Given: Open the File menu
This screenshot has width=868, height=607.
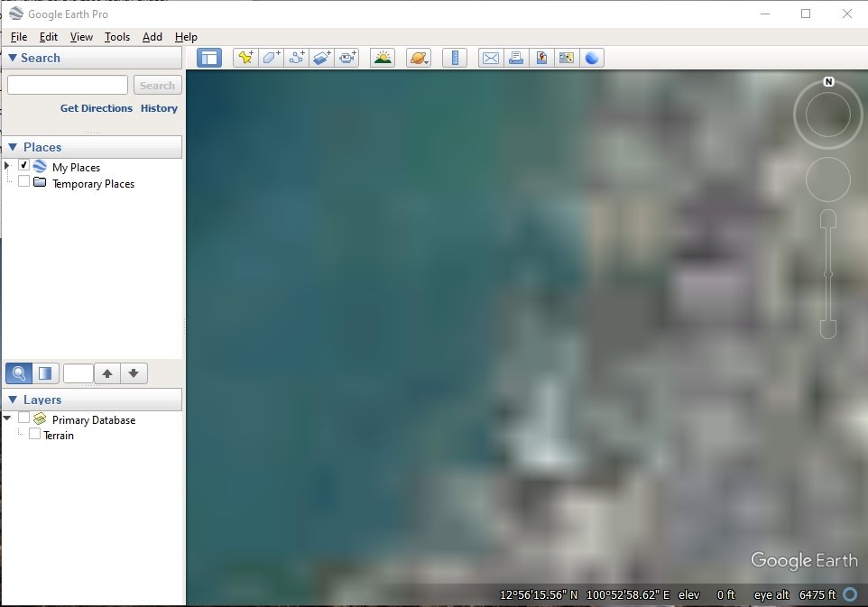Looking at the screenshot, I should point(19,37).
